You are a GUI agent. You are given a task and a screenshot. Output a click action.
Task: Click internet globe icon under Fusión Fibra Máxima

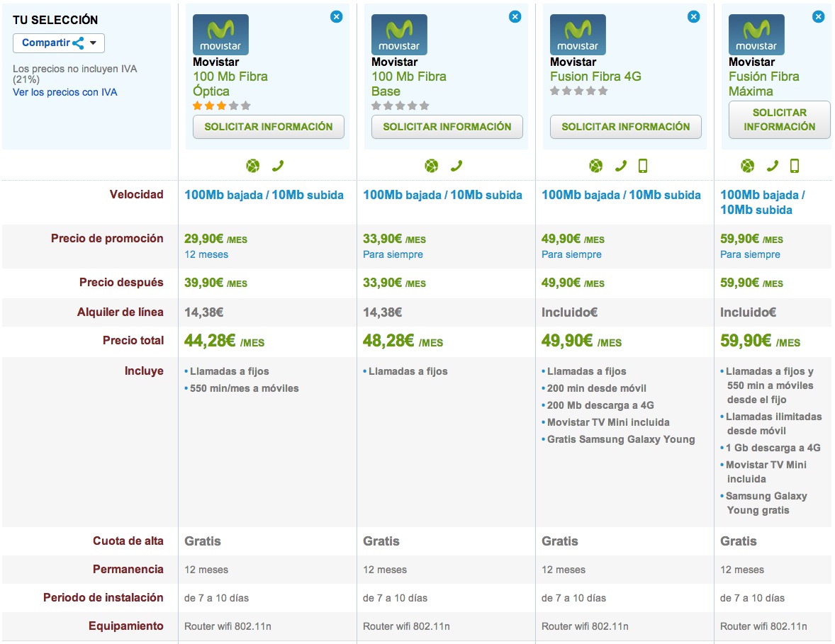point(748,166)
